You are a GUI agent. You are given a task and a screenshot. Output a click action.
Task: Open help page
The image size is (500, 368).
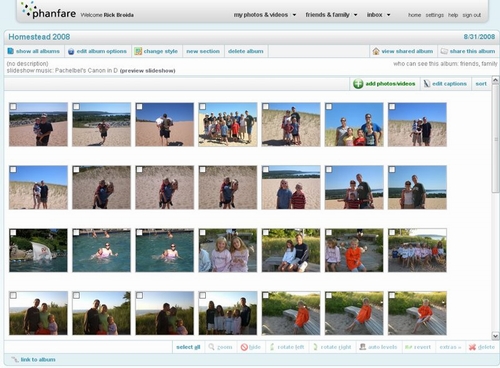[x=453, y=15]
